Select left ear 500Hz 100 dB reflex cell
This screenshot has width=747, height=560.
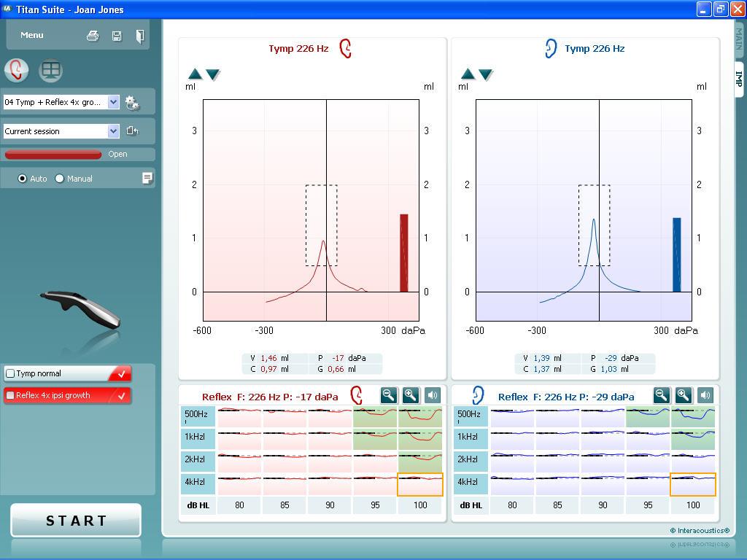[693, 416]
